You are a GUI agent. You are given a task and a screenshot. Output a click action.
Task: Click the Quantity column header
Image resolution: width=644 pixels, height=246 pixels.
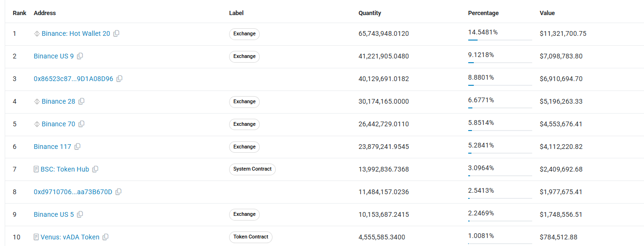[x=370, y=13]
